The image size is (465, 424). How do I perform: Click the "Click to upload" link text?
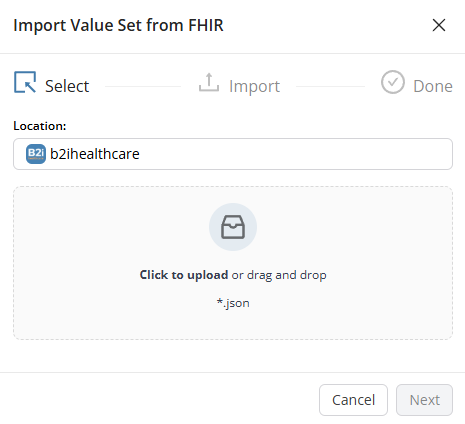tap(184, 275)
